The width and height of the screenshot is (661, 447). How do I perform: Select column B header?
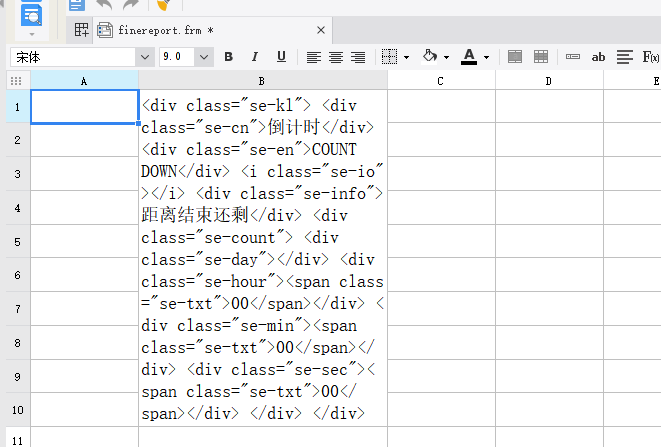262,81
